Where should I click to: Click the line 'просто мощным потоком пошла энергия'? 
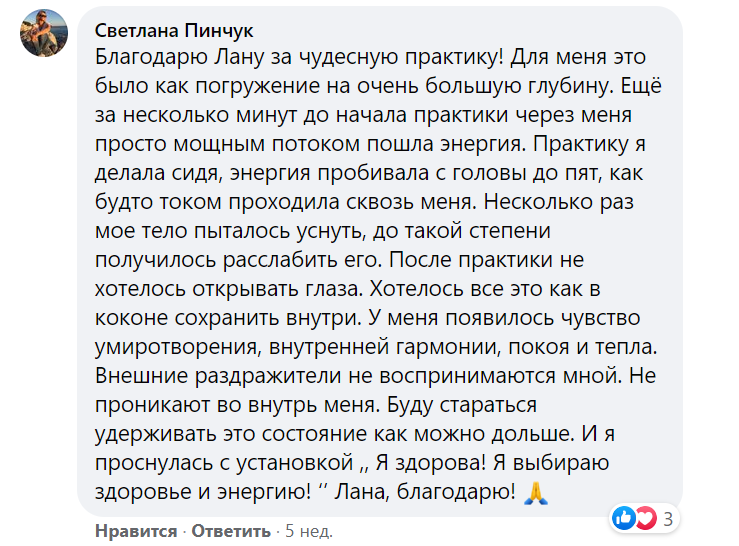310,144
